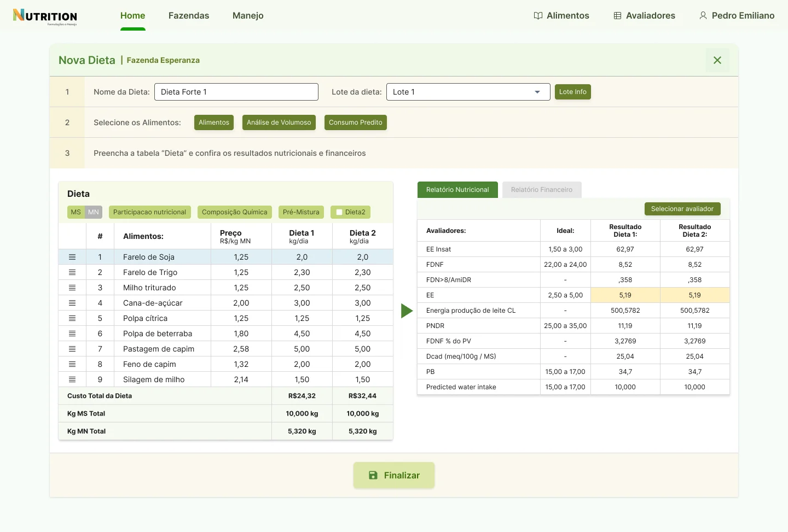
Task: Click the drag handle for Farelo de Trigo
Action: (72, 272)
